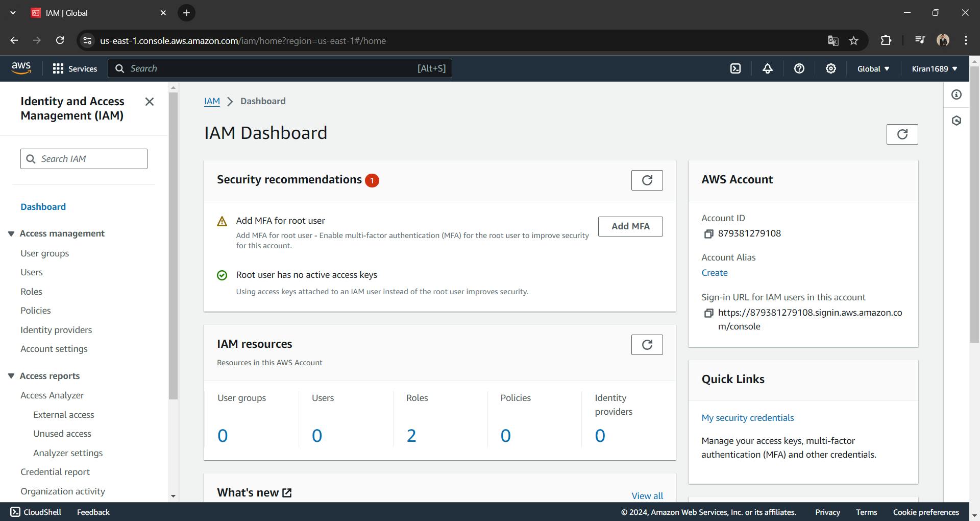Click the Search IAM input field
Image resolution: width=980 pixels, height=521 pixels.
(84, 159)
